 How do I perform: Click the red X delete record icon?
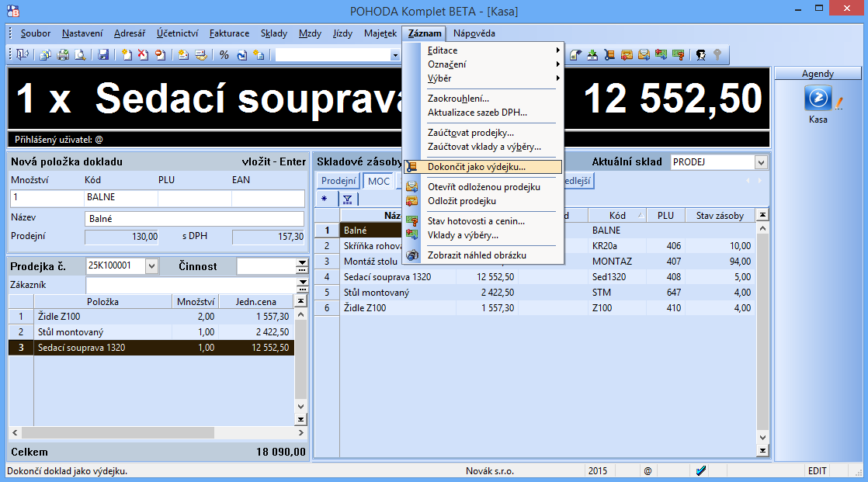(143, 55)
